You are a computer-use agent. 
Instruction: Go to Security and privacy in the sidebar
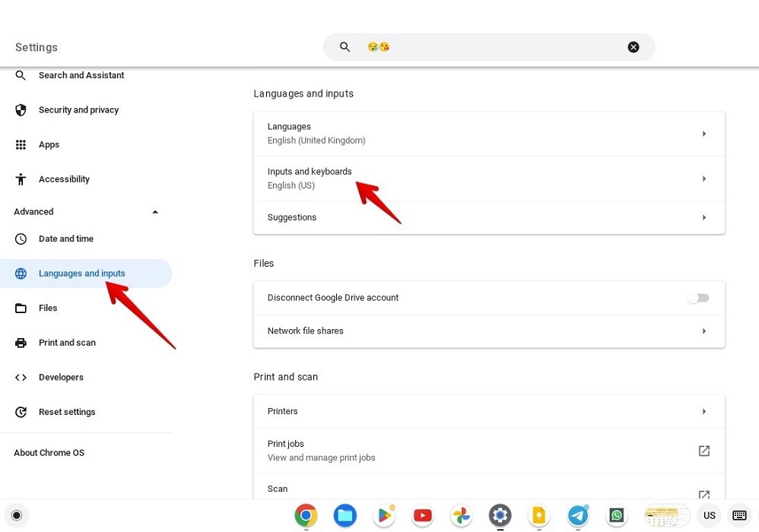coord(78,109)
